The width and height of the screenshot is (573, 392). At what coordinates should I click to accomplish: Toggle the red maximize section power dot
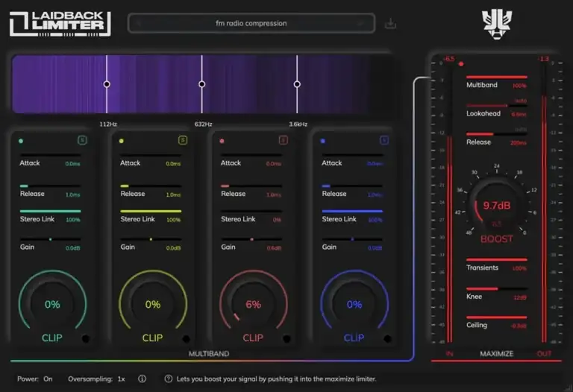tap(461, 64)
